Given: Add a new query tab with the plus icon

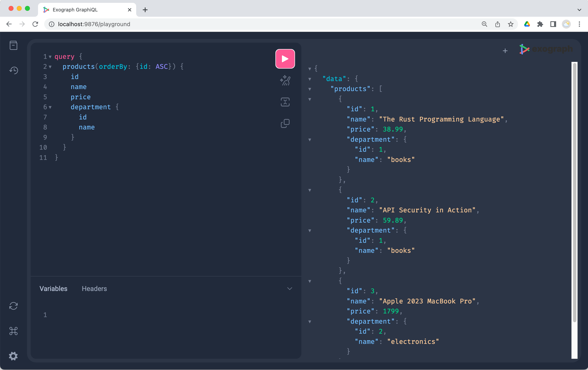Looking at the screenshot, I should [x=505, y=51].
